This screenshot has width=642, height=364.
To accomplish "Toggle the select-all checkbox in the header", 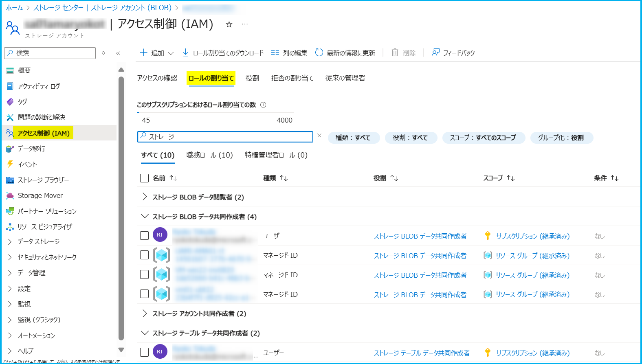I will point(144,178).
